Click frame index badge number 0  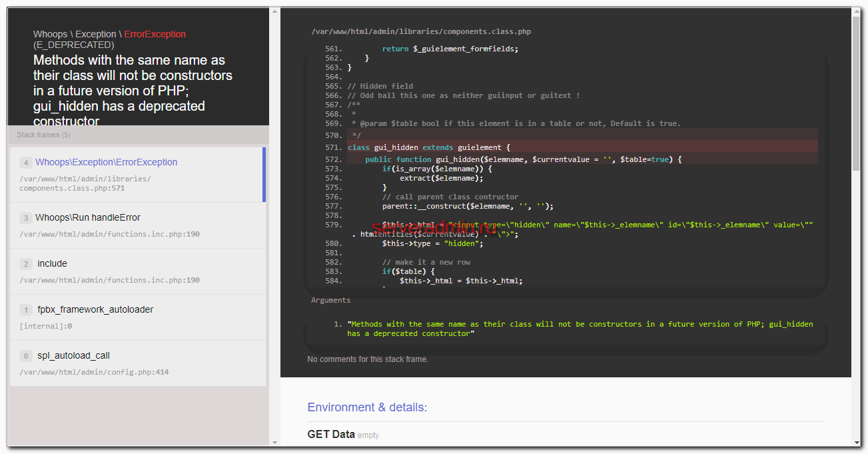point(26,356)
